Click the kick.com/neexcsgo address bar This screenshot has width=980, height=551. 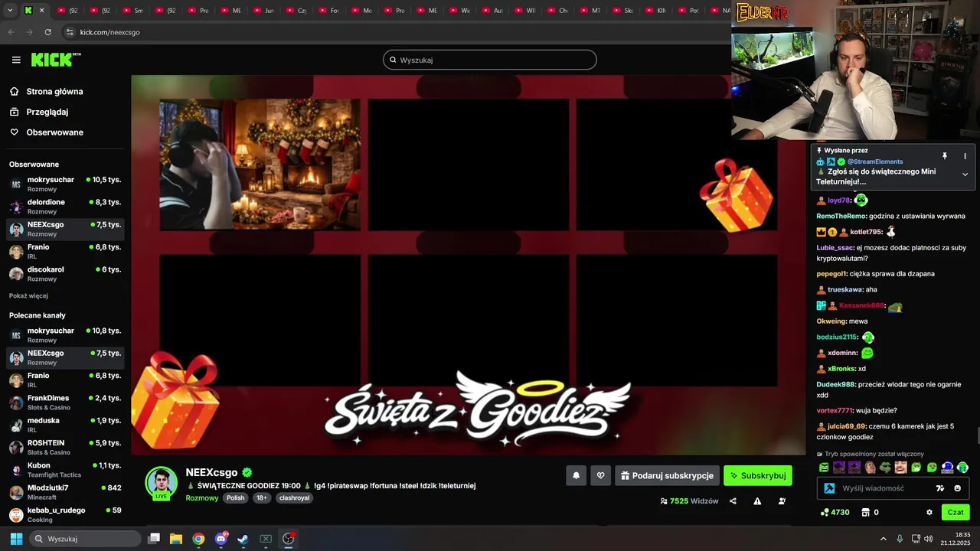(x=110, y=32)
